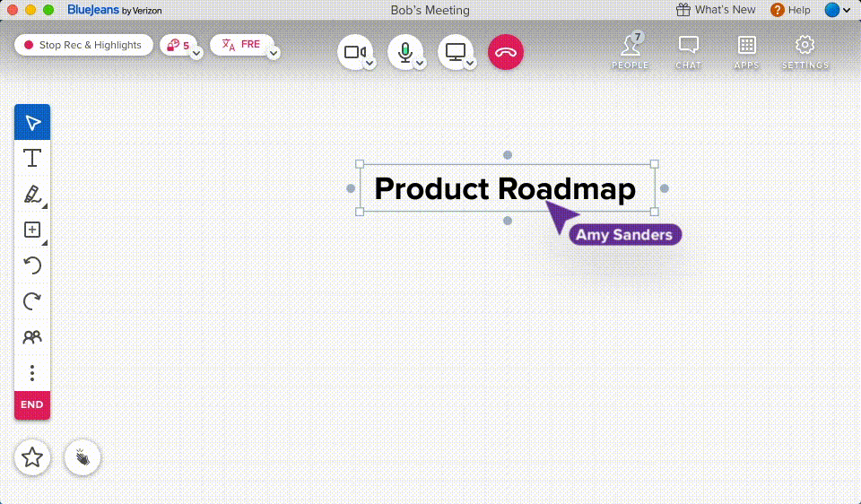Open the user profile avatar menu
Viewport: 861px width, 504px height.
(838, 10)
